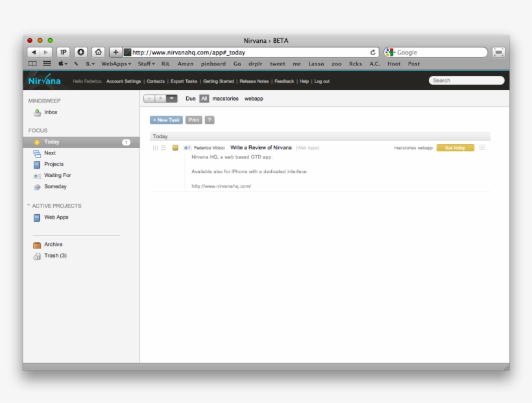This screenshot has width=532, height=403.
Task: Switch to middle list view mode
Action: tap(160, 99)
